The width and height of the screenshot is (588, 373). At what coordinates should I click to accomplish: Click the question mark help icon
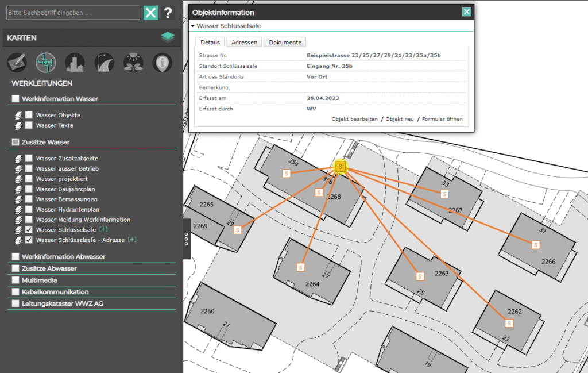coord(168,13)
